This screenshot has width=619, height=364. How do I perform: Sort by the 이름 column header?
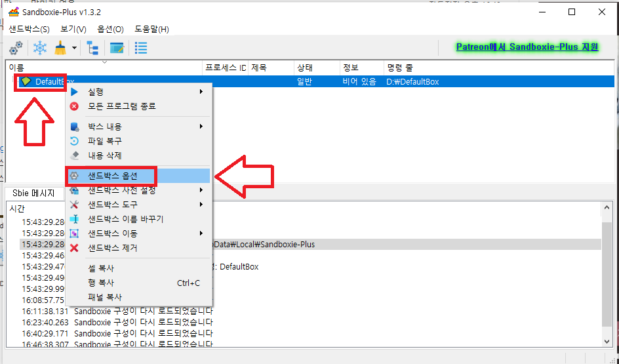[105, 68]
